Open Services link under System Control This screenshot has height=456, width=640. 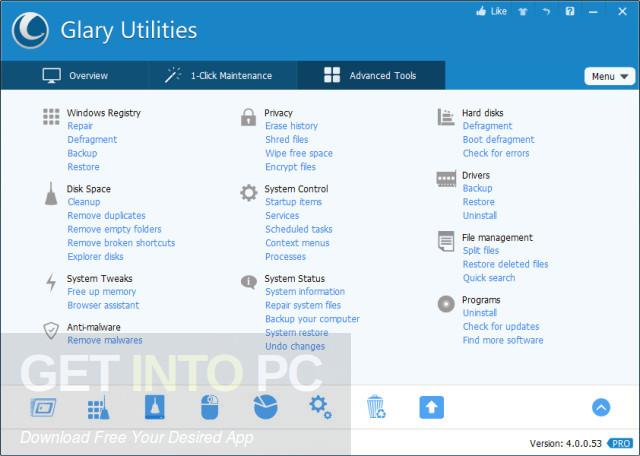pyautogui.click(x=282, y=216)
